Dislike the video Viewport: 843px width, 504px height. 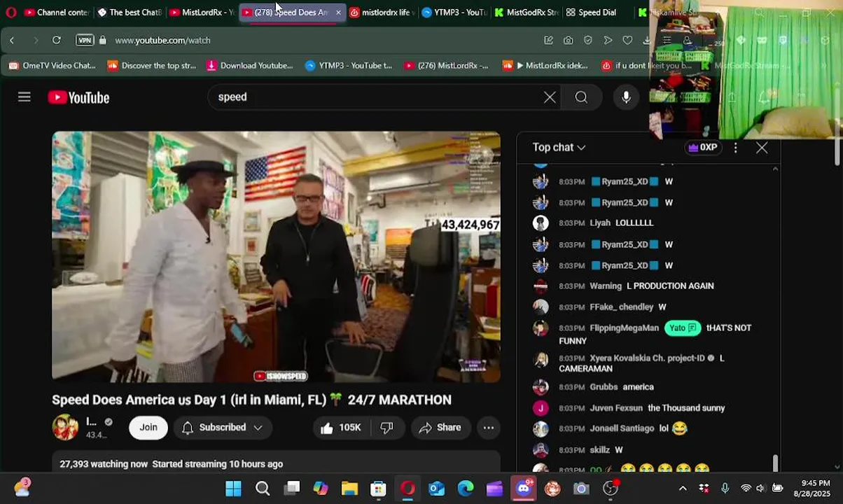click(386, 428)
